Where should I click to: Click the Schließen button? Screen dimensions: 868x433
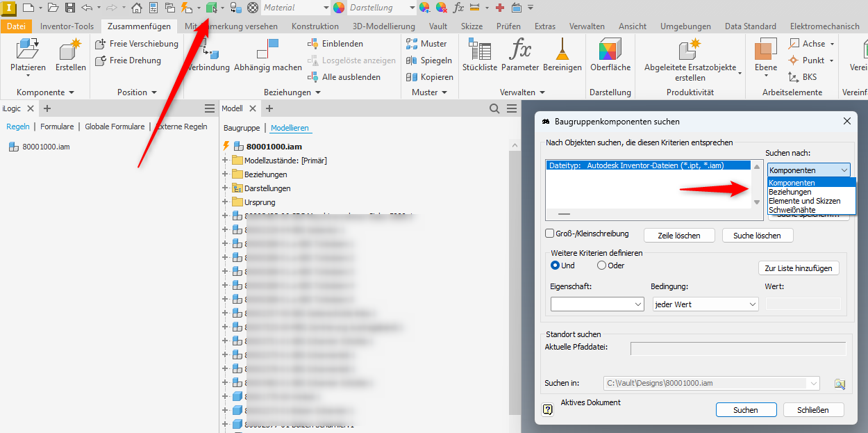813,410
